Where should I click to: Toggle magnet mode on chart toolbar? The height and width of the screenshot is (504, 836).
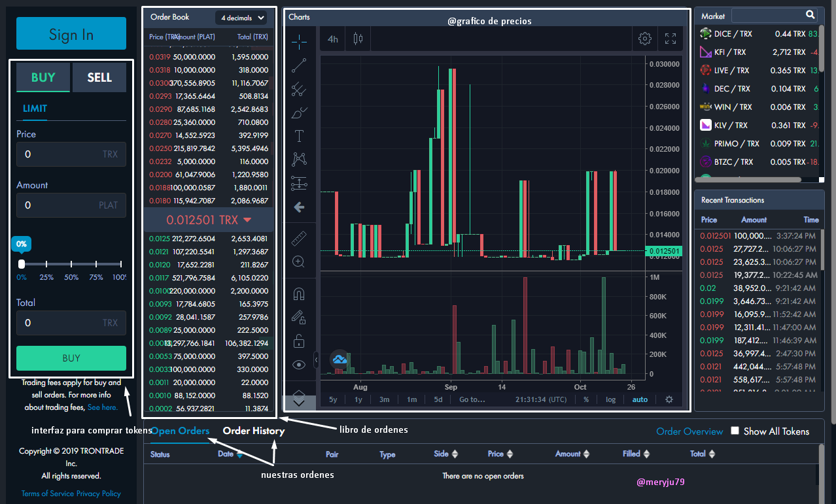click(299, 294)
